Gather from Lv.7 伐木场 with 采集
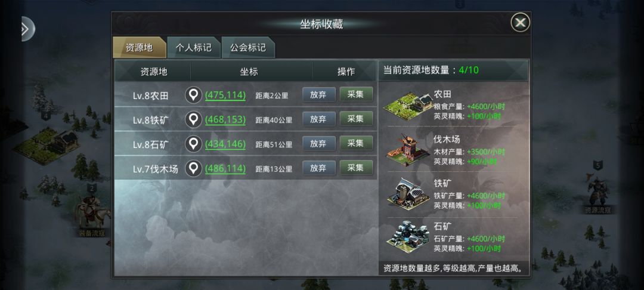The width and height of the screenshot is (644, 290). tap(356, 168)
